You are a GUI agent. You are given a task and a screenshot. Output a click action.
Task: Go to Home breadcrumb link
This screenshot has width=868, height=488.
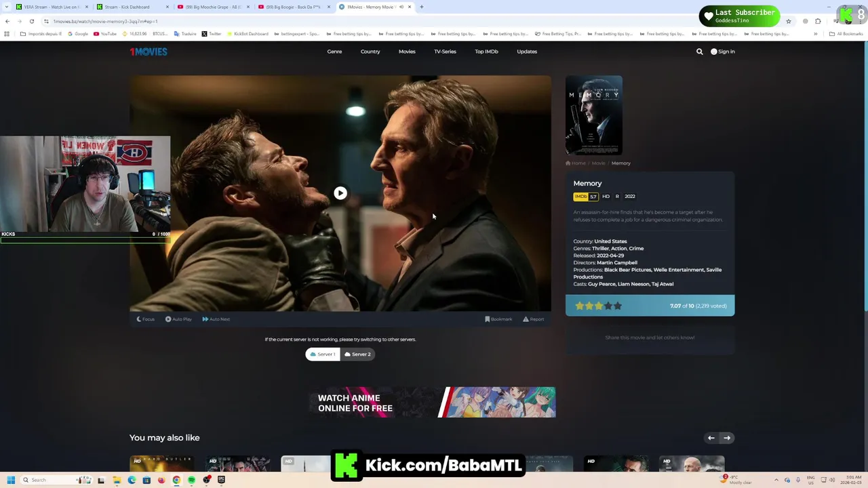pos(576,163)
